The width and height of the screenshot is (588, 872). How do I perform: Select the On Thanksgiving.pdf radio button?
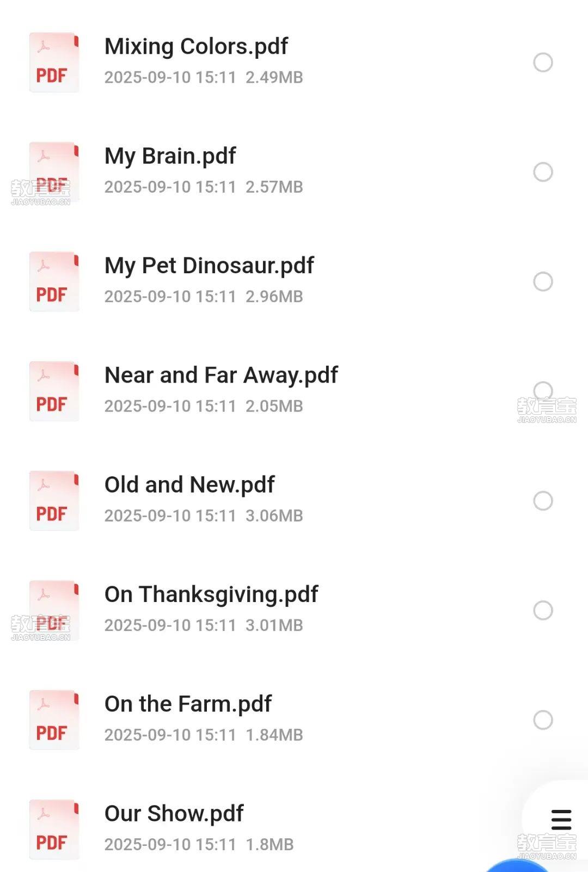click(543, 610)
